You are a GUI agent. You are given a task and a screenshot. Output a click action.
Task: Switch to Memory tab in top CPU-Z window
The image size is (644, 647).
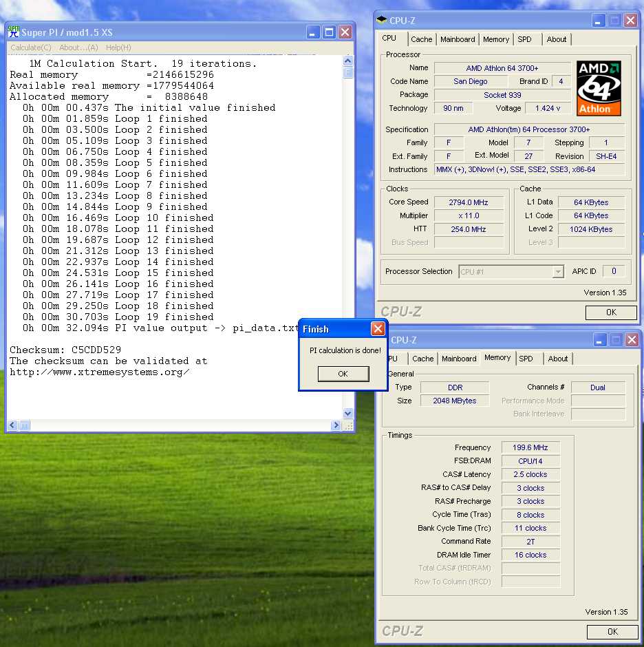pos(496,39)
